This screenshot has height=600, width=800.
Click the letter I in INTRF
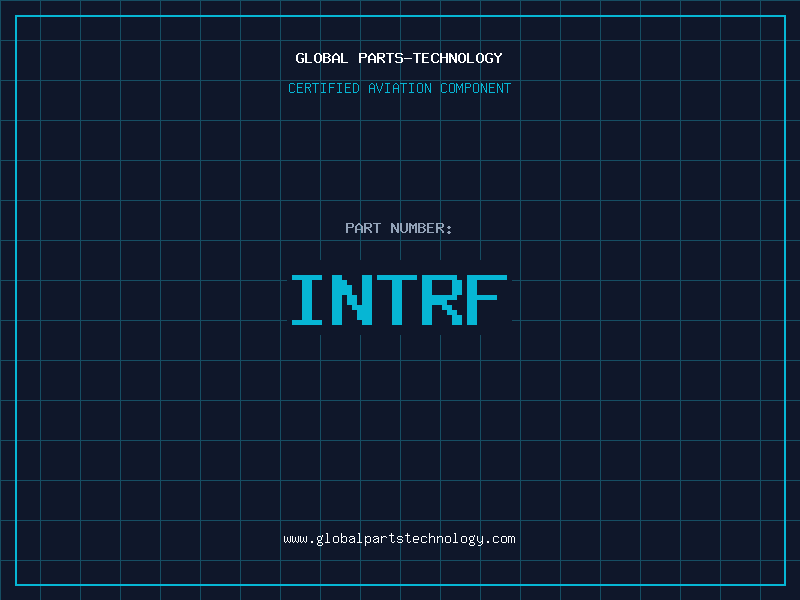311,300
